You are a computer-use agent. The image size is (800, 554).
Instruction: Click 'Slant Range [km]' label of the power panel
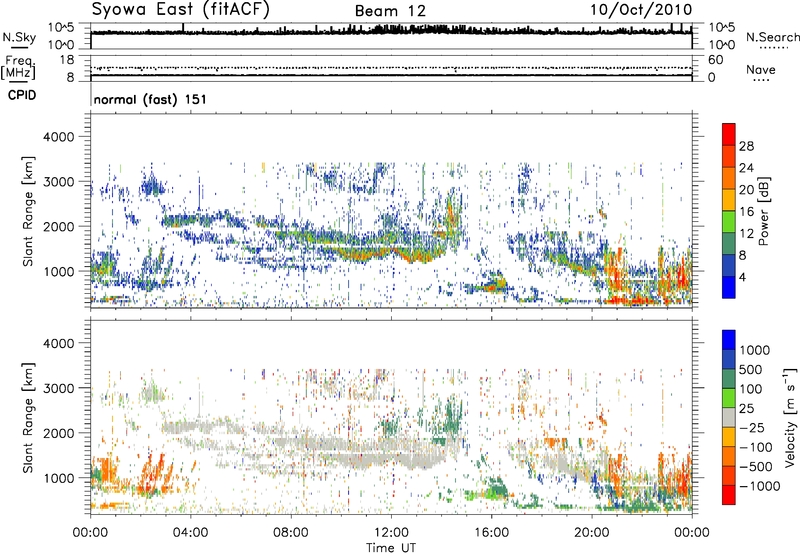[x=28, y=211]
